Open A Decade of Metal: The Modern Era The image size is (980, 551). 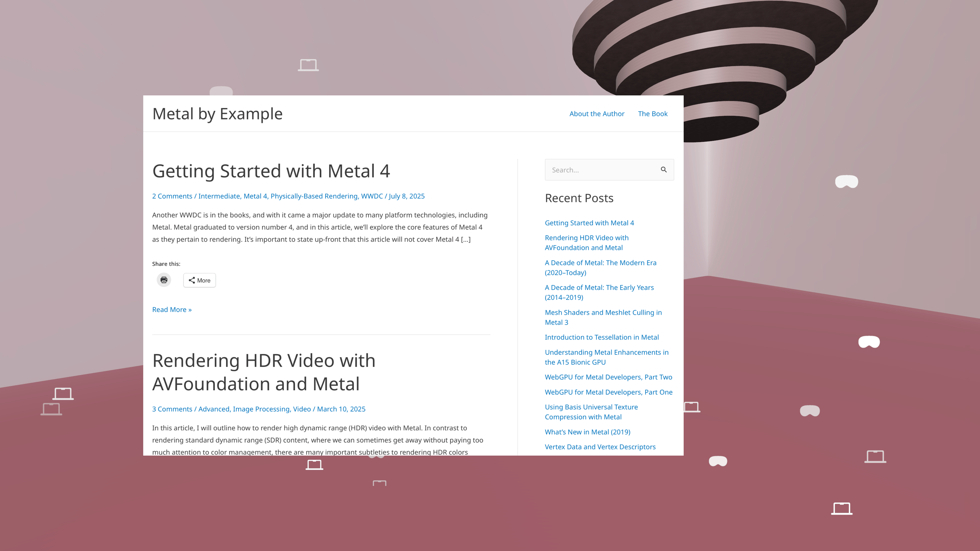tap(600, 268)
